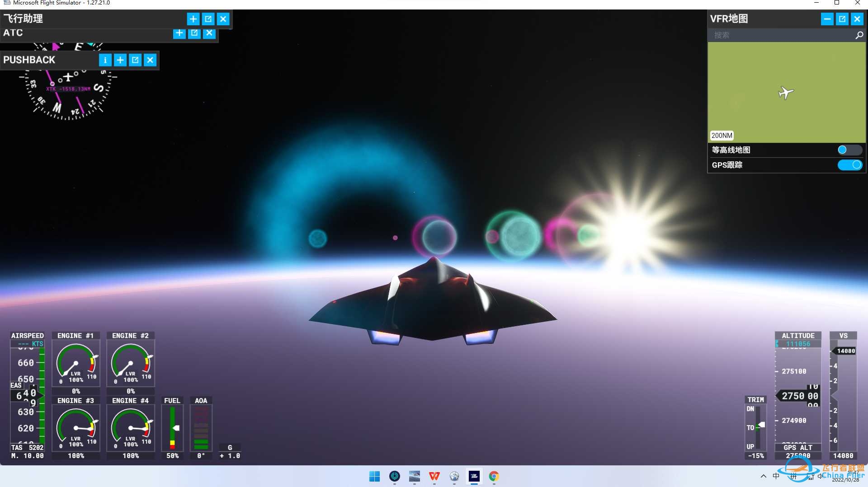
Task: Open Google Chrome from the taskbar
Action: [x=494, y=476]
